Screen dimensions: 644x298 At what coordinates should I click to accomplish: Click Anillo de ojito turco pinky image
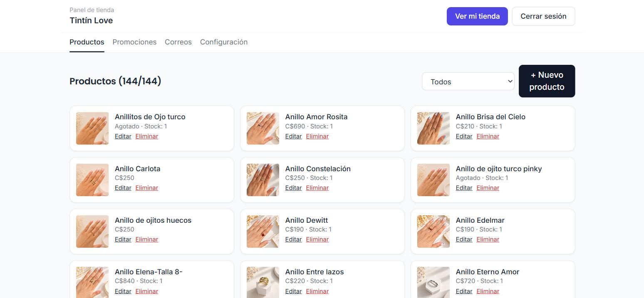433,180
